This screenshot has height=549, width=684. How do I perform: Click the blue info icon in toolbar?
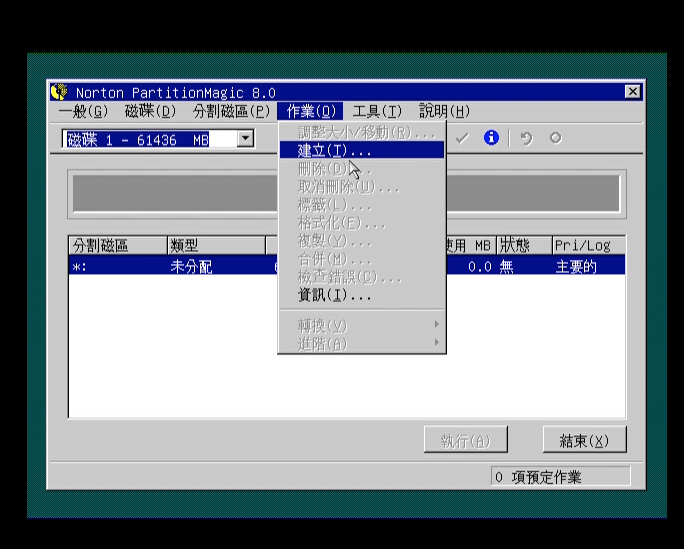[x=491, y=138]
